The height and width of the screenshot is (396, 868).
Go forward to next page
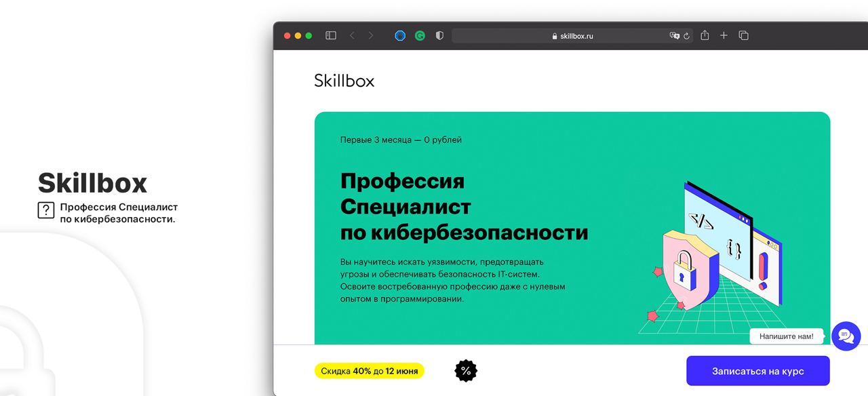click(370, 35)
